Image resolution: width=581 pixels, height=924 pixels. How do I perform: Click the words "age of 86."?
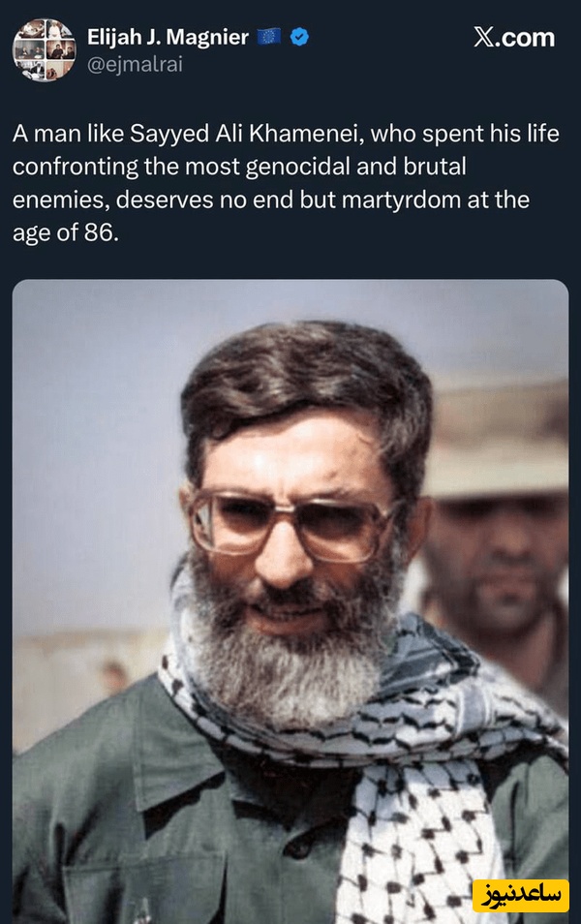pos(66,232)
